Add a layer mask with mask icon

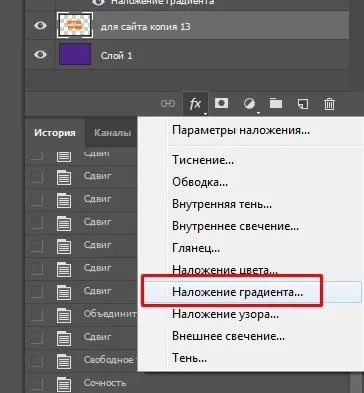click(x=222, y=103)
